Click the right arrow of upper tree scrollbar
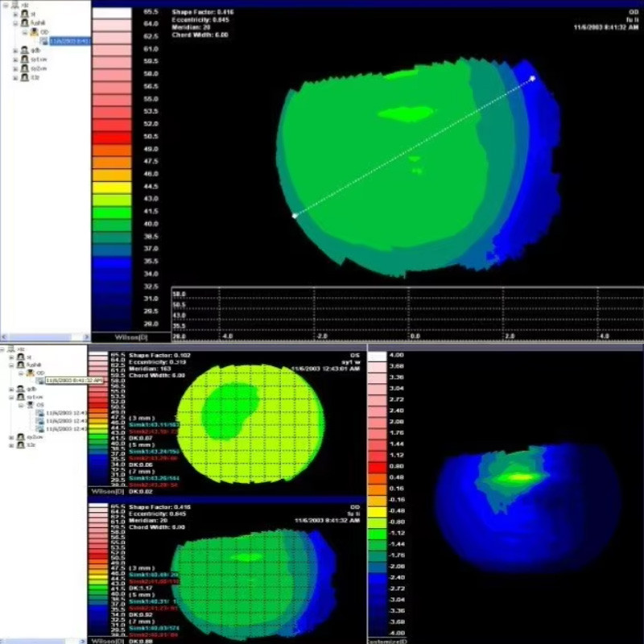Viewport: 644px width, 644px height. pyautogui.click(x=87, y=337)
